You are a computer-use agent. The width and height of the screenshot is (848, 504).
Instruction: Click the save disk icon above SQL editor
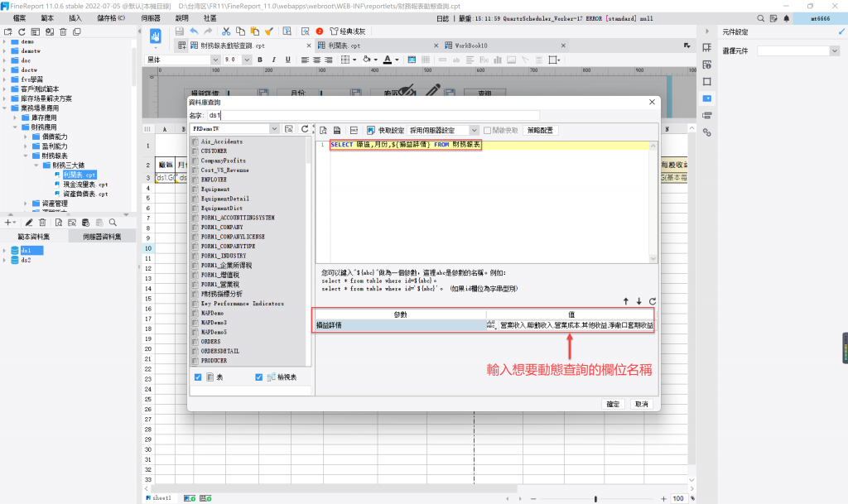(x=337, y=130)
